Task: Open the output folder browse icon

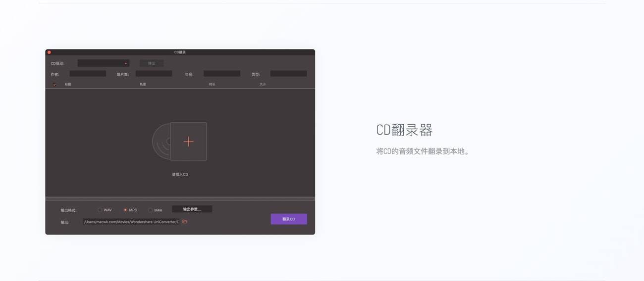Action: click(185, 222)
